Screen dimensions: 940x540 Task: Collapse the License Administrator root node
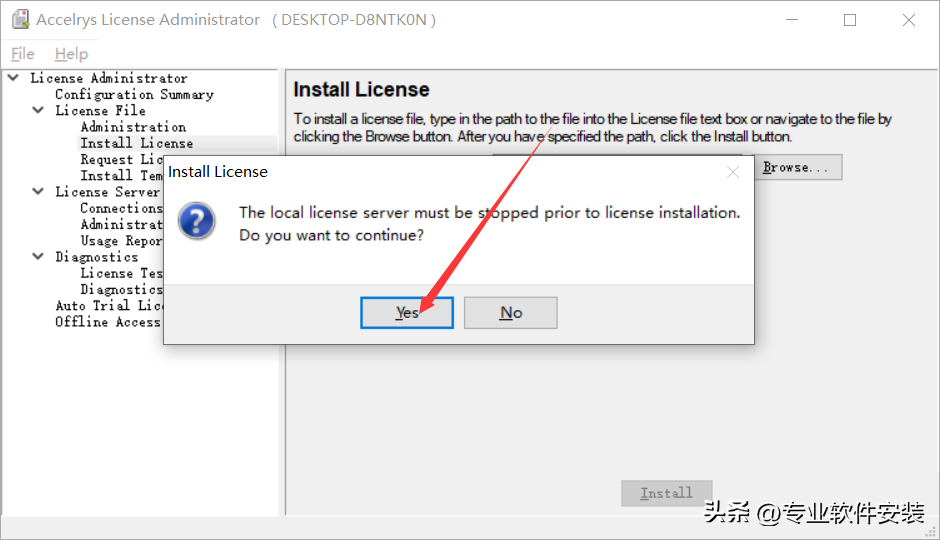click(x=13, y=78)
